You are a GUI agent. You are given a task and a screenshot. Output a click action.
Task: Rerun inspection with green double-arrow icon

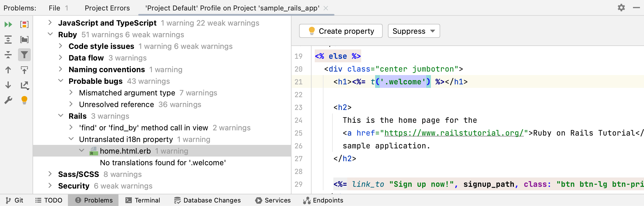pos(8,24)
